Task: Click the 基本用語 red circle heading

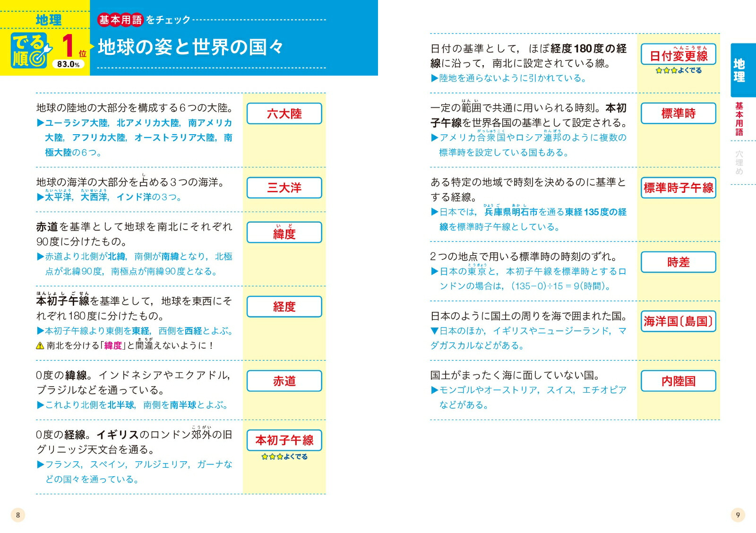Action: [x=120, y=20]
